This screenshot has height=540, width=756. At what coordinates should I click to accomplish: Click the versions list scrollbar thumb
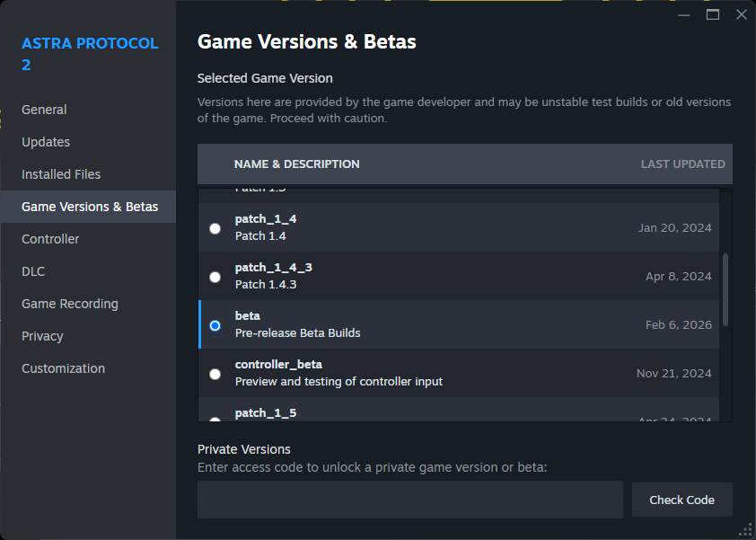pyautogui.click(x=725, y=289)
